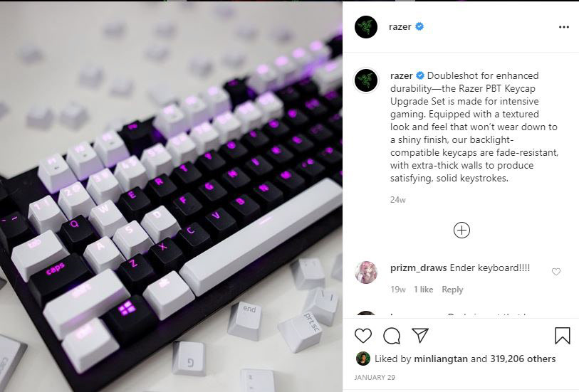The width and height of the screenshot is (579, 392).
Task: Share the post via paper plane icon
Action: pos(420,335)
